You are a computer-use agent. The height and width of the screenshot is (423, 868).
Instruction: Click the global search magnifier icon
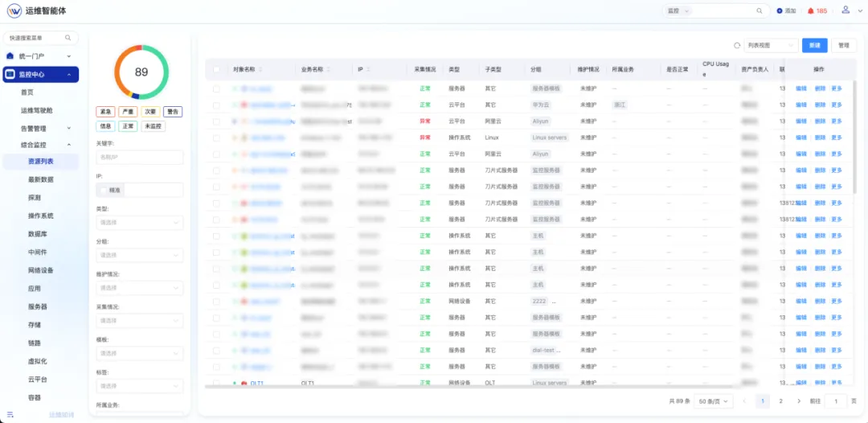759,10
